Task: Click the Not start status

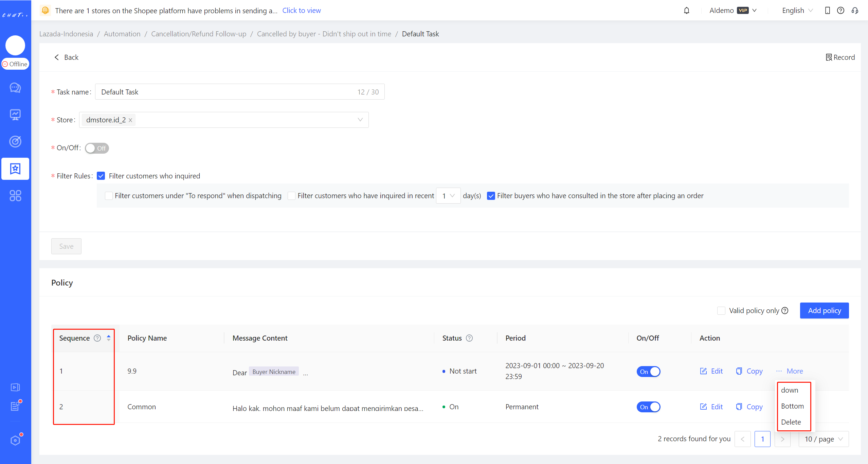Action: pos(459,371)
